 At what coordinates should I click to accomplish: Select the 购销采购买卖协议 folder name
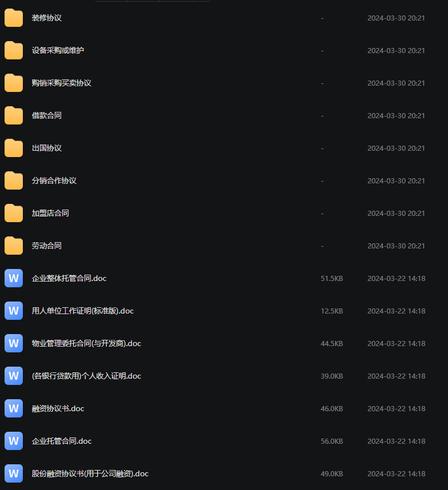62,83
